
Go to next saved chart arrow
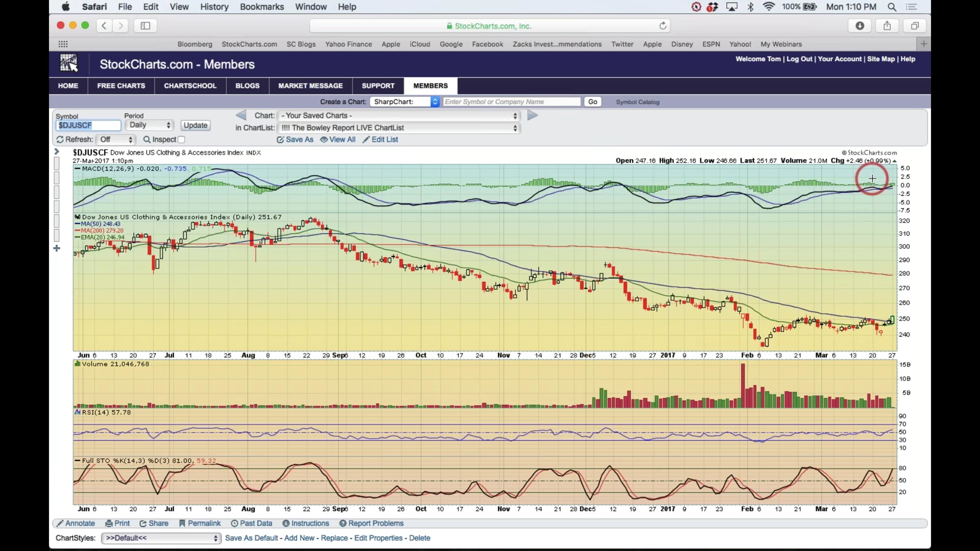coord(532,116)
